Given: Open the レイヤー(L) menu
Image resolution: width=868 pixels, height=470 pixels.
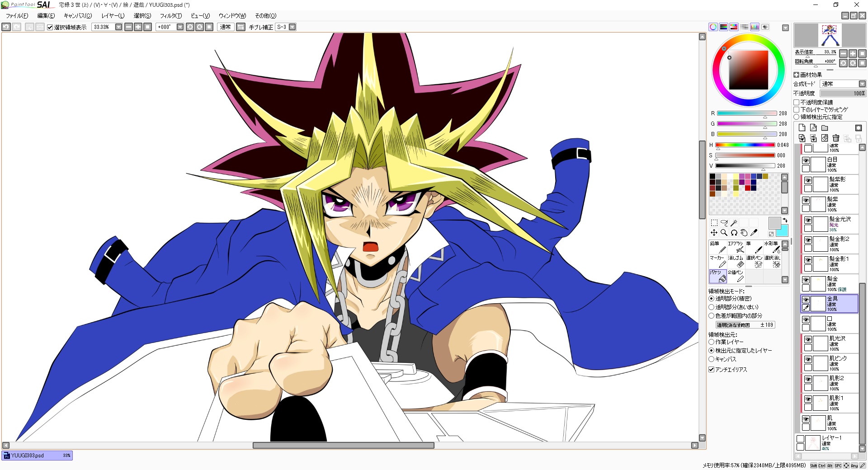Looking at the screenshot, I should tap(113, 16).
